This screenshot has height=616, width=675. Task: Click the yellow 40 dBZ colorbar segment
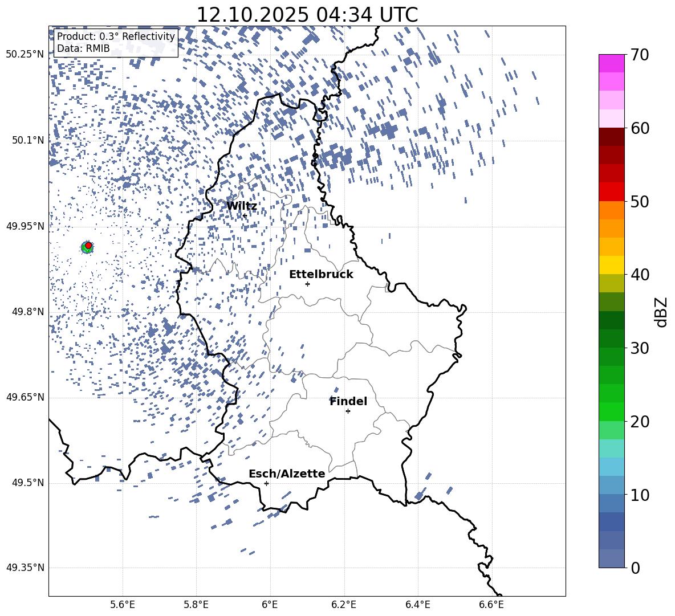pos(611,265)
